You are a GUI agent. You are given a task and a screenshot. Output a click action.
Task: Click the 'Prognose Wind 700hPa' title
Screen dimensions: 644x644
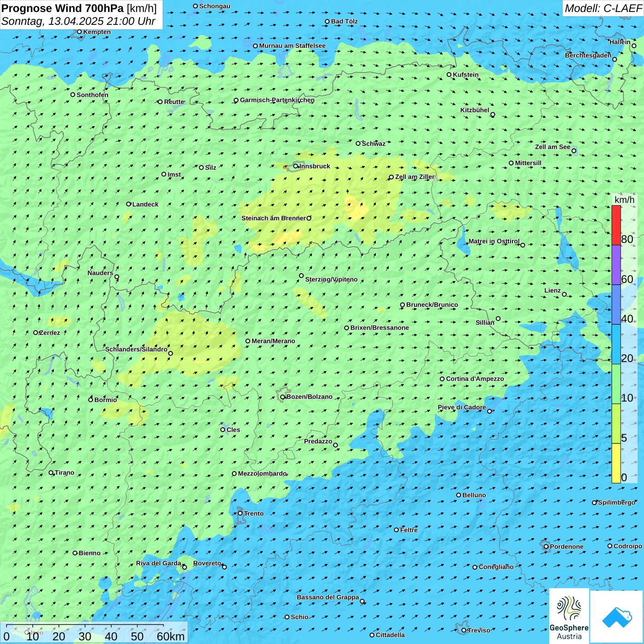(x=63, y=8)
